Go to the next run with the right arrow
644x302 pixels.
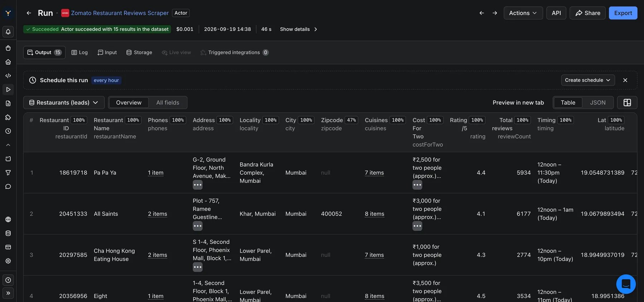coord(495,13)
